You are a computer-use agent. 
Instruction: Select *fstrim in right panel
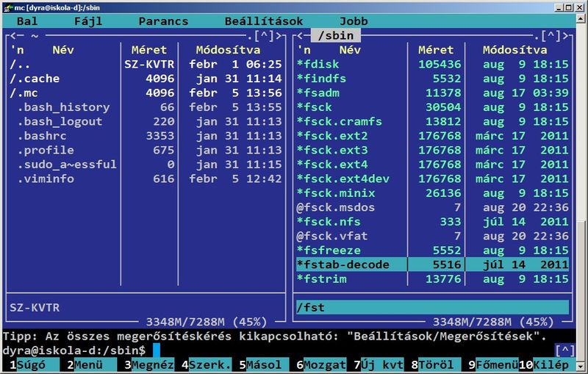pos(432,278)
